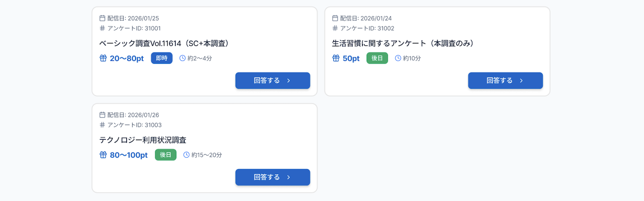
Task: Click hash icon next to アンケートID 31001
Action: (102, 28)
